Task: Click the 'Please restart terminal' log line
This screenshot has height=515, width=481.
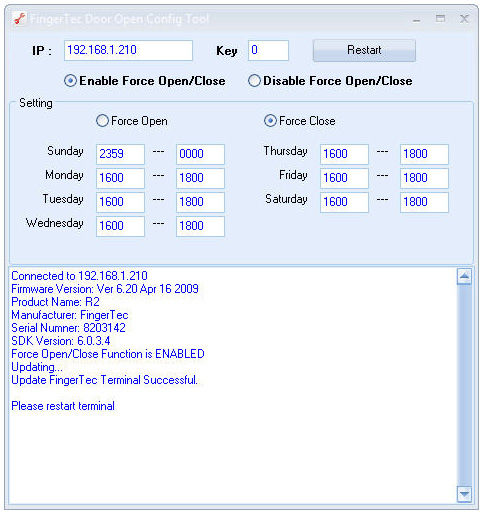Action: point(63,406)
